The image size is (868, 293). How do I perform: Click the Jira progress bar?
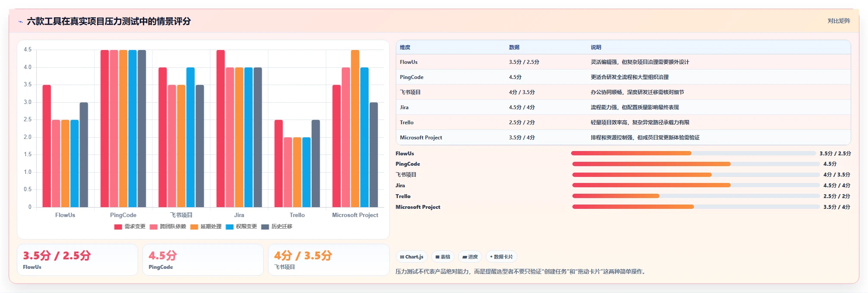coord(696,185)
